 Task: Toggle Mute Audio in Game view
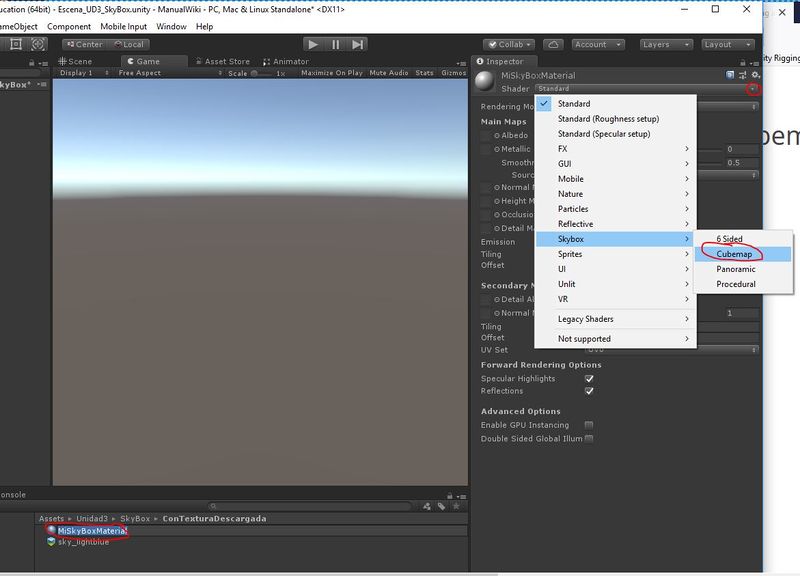point(389,73)
